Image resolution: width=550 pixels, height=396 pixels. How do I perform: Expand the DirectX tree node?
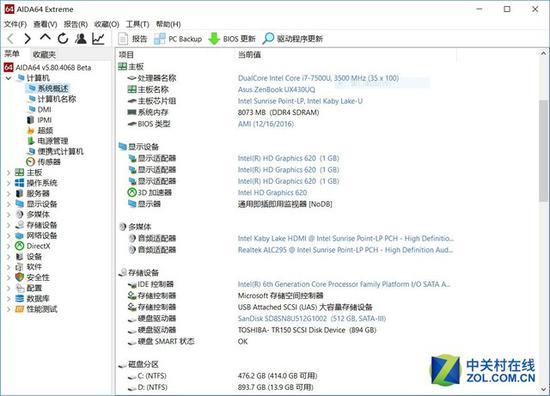pos(8,246)
